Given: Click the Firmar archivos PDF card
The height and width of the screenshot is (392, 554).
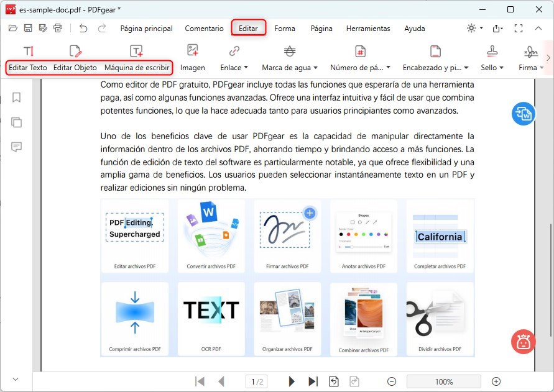Looking at the screenshot, I should [x=287, y=236].
